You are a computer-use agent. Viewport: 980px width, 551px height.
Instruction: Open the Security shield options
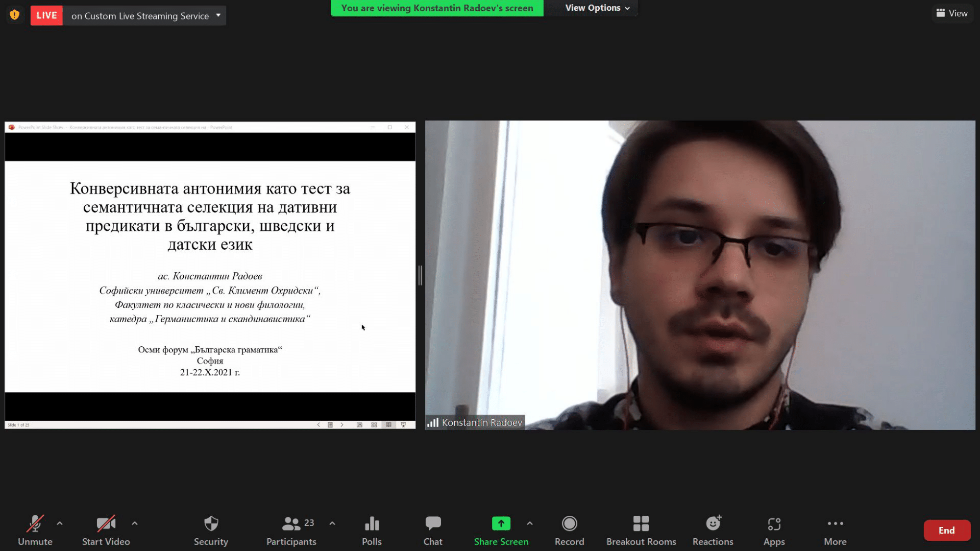(x=211, y=530)
